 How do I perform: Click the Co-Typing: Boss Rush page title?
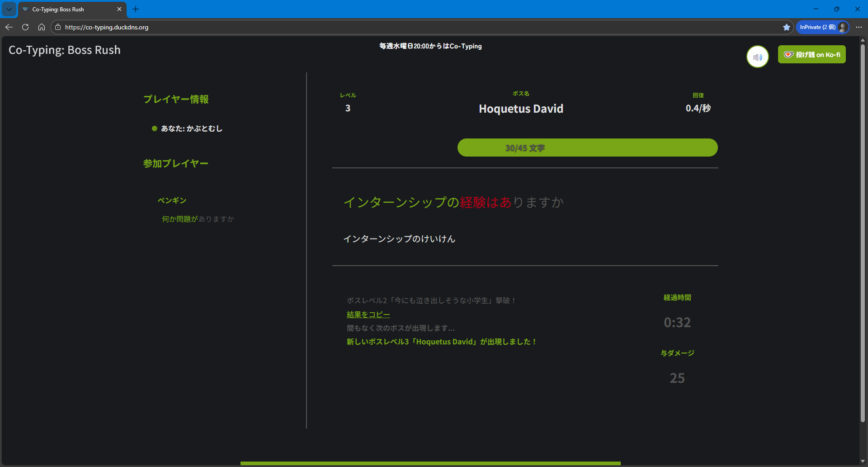tap(65, 50)
